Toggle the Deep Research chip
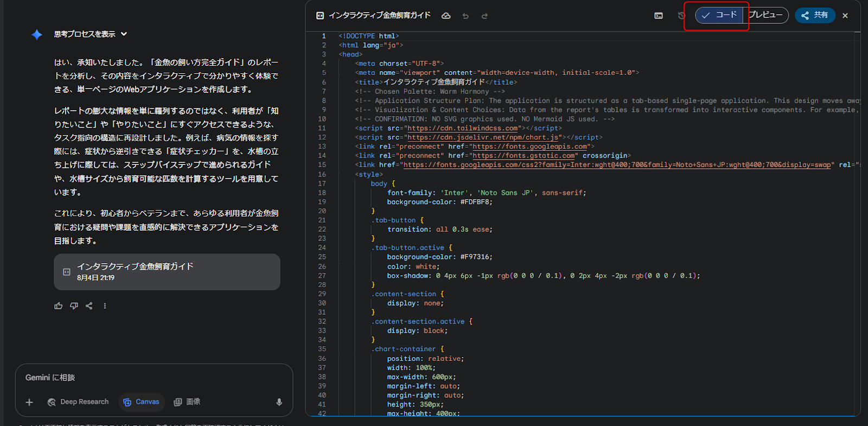868x426 pixels. 78,402
